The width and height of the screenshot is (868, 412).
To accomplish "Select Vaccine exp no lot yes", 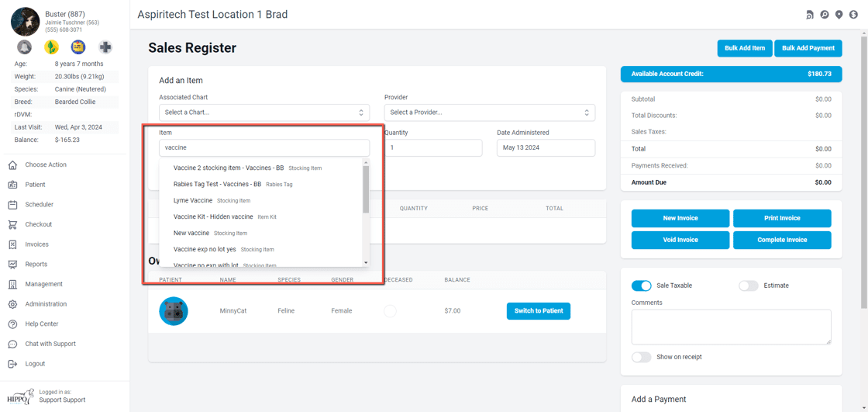I will tap(260, 250).
